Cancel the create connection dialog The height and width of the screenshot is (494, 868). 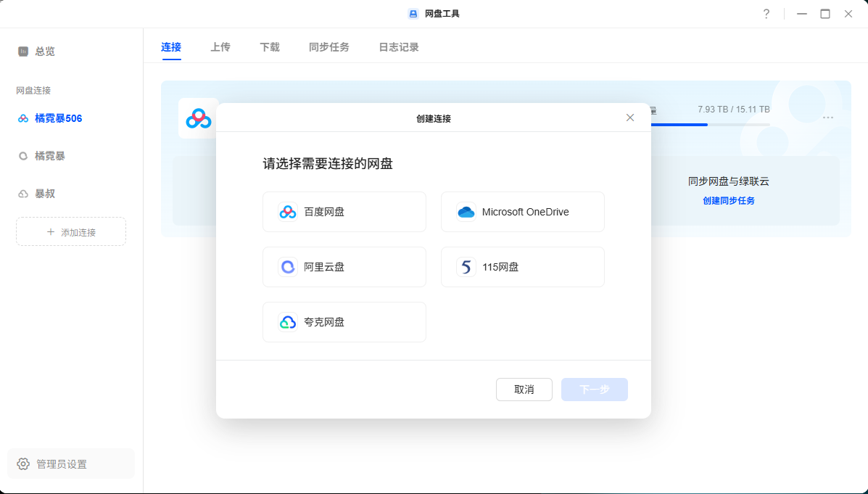524,390
